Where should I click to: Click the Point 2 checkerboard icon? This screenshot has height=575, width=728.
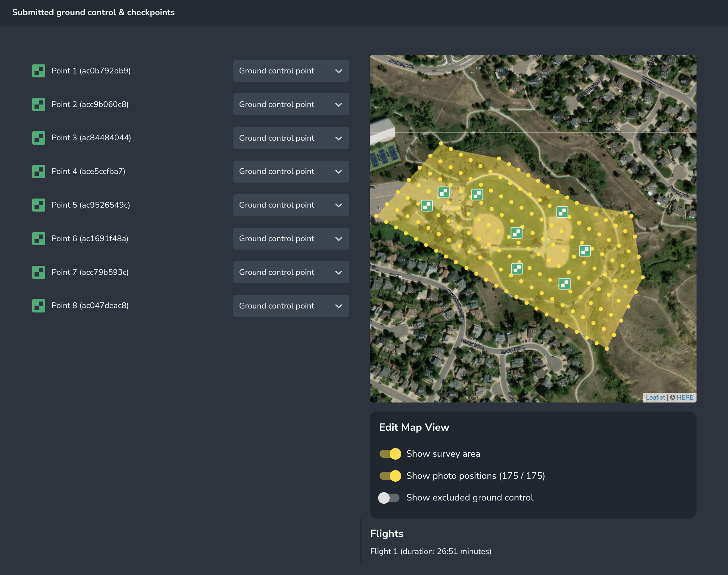coord(39,105)
